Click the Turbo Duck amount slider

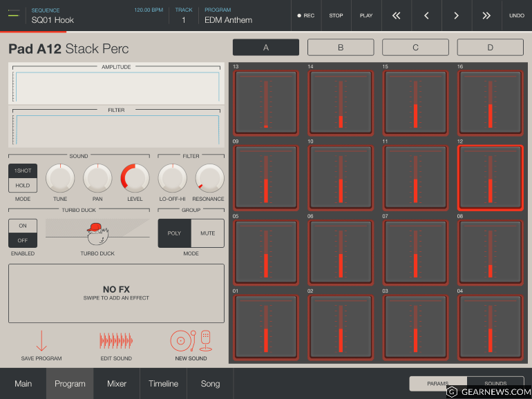pos(97,233)
